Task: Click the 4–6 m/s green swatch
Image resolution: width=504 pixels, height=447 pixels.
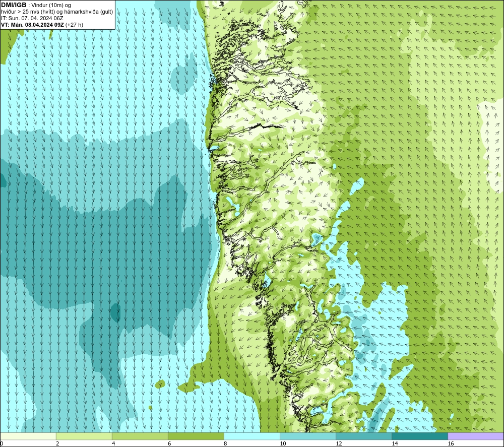Action: tap(140, 436)
